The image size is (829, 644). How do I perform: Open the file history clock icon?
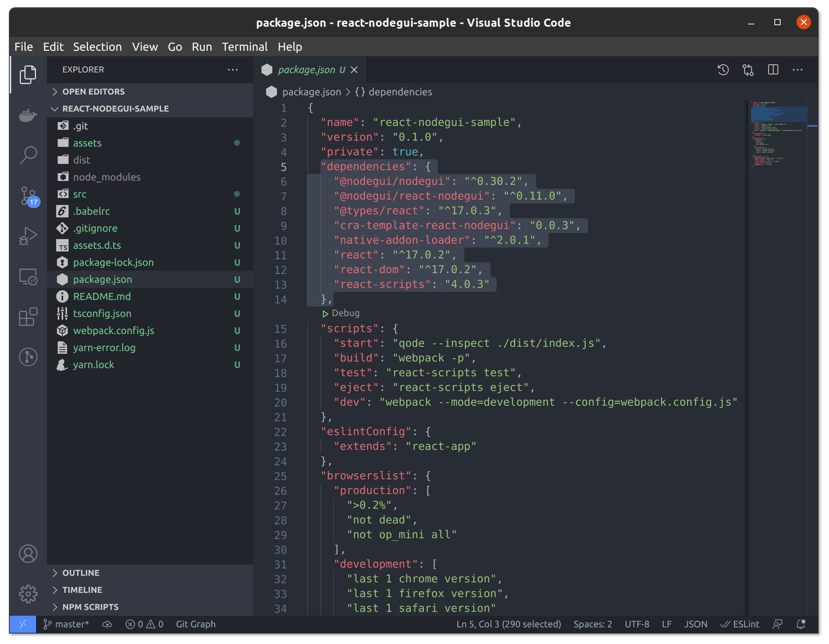[722, 70]
